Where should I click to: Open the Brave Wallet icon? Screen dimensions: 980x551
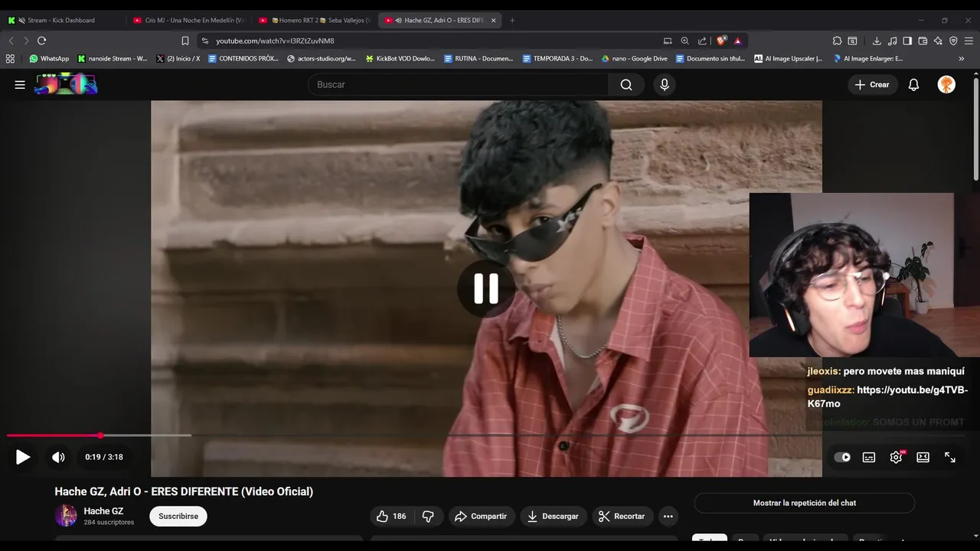pos(923,41)
